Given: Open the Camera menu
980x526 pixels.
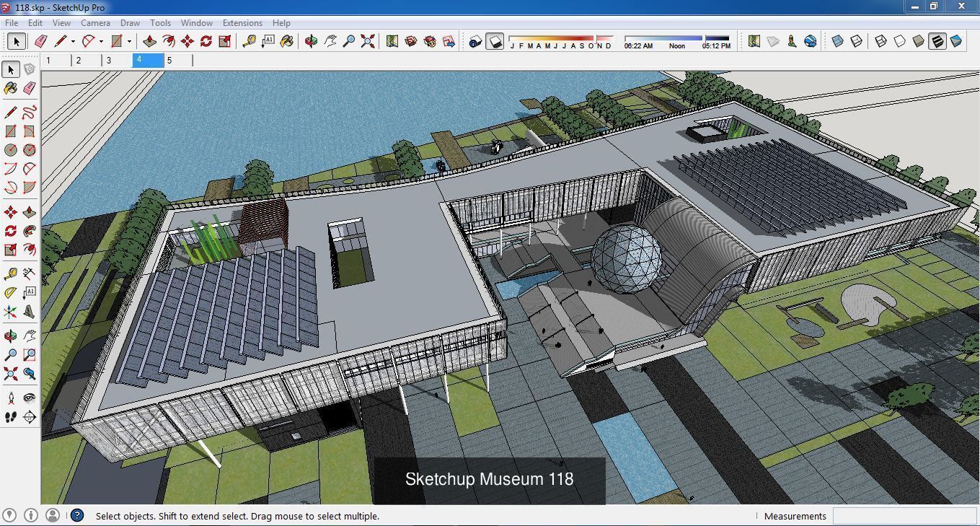Looking at the screenshot, I should pyautogui.click(x=95, y=22).
